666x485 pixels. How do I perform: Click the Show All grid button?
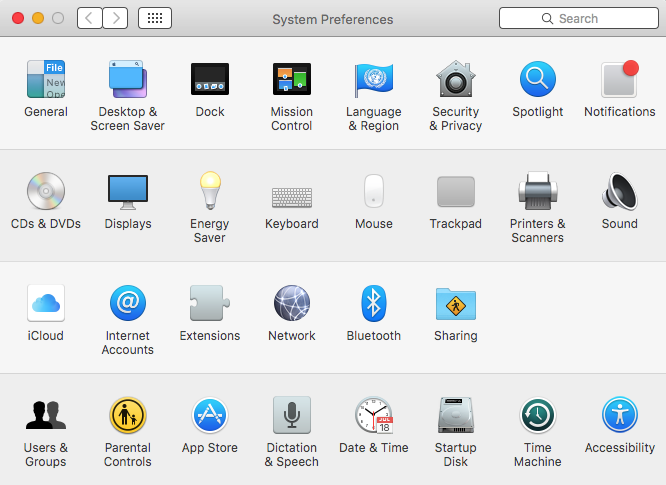pos(155,18)
